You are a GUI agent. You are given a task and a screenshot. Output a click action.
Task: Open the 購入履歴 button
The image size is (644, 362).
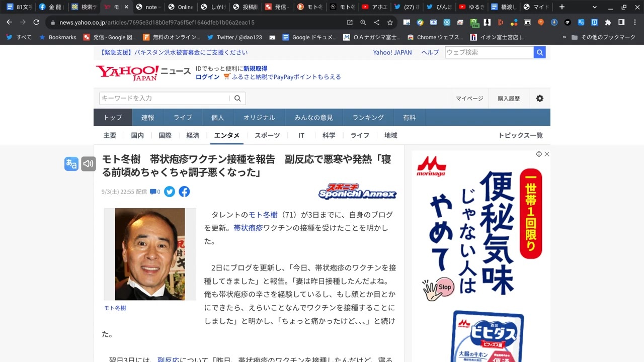509,99
